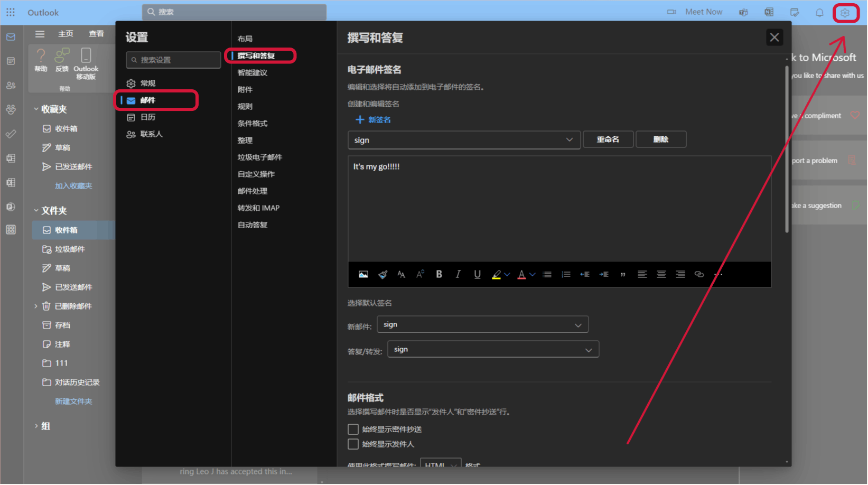Expand the 已删除邮件 folder
The height and width of the screenshot is (485, 868).
36,306
